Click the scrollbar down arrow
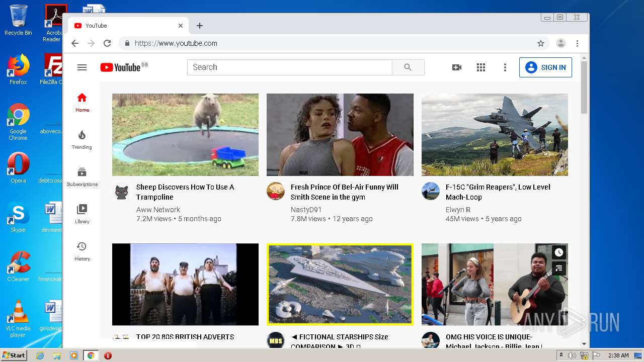This screenshot has width=644, height=362. tap(584, 344)
